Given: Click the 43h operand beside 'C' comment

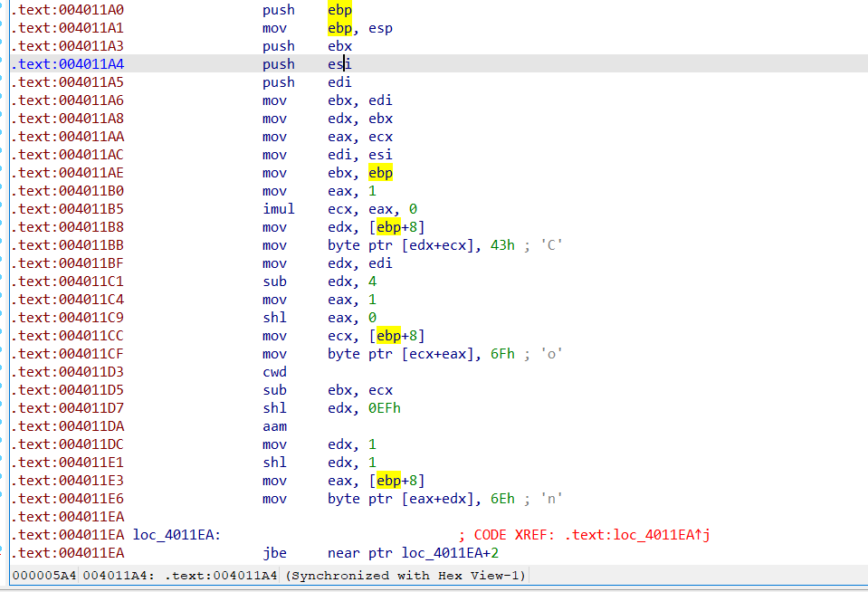Looking at the screenshot, I should click(x=503, y=245).
